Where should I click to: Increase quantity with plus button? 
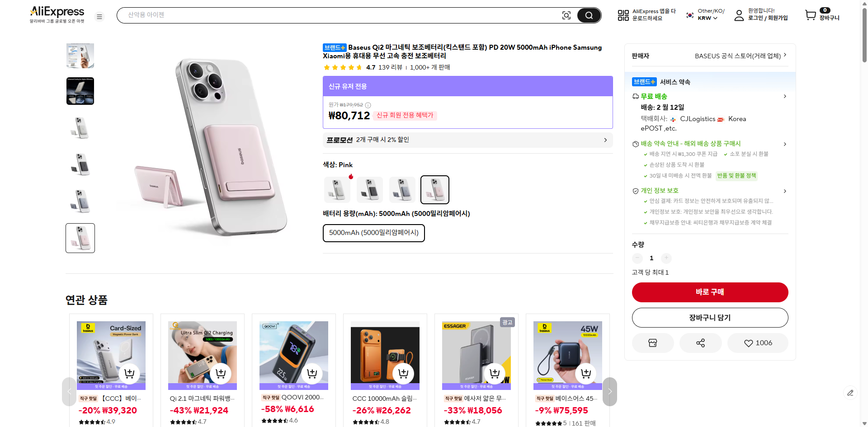click(x=666, y=258)
